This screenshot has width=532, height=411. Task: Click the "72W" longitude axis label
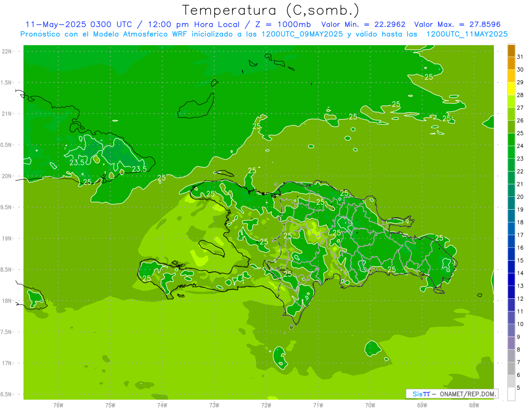pos(266,405)
